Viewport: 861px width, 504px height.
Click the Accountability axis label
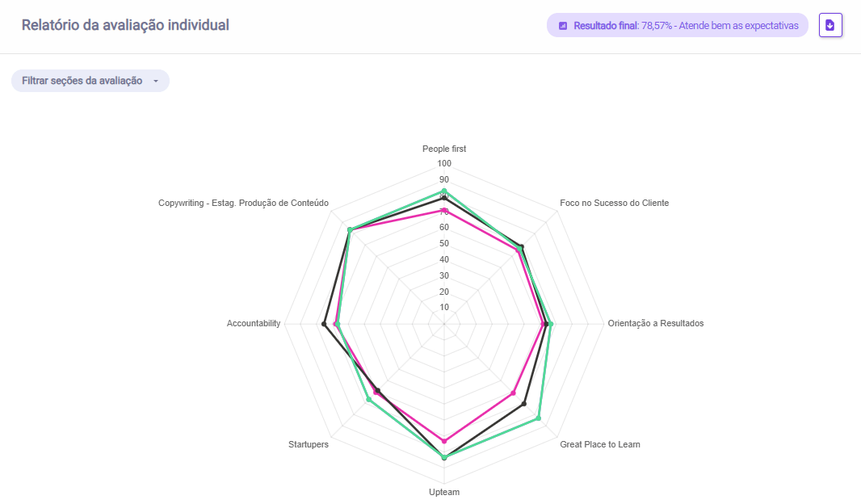click(254, 323)
